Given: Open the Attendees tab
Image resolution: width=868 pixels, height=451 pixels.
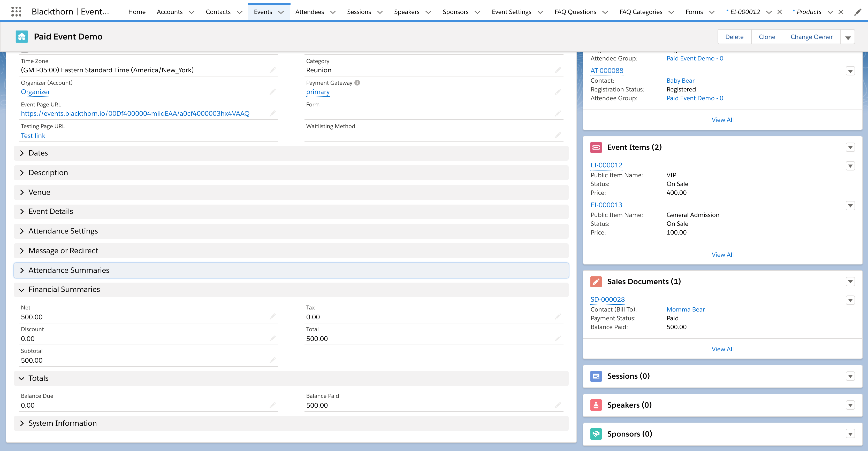Looking at the screenshot, I should (x=309, y=12).
